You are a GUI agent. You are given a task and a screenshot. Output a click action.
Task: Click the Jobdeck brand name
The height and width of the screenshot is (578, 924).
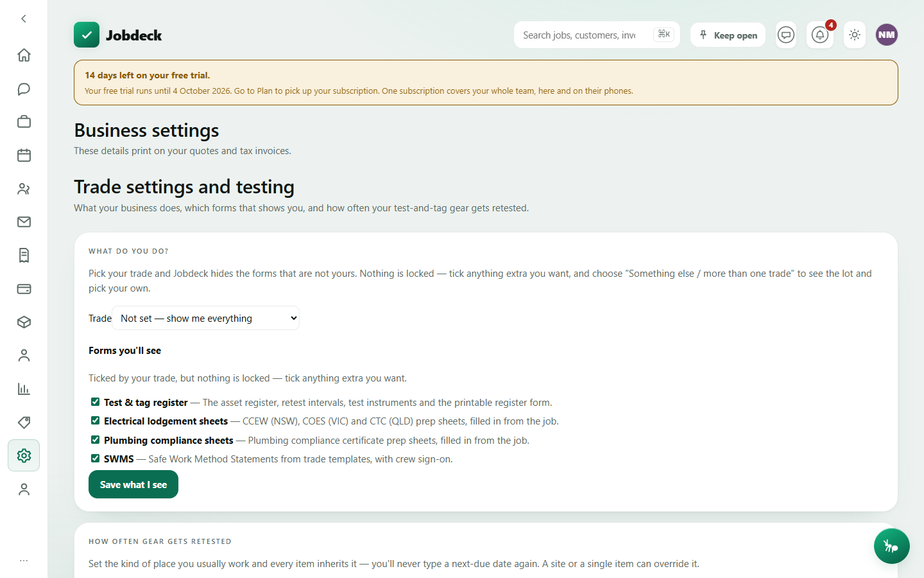point(133,35)
